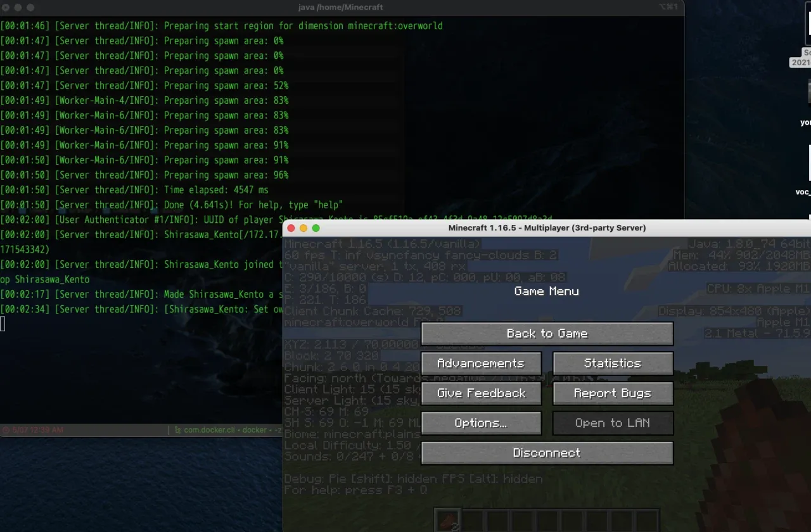Image resolution: width=811 pixels, height=532 pixels.
Task: Click the terminal title bar 'java /home/Minecraft'
Action: 341,8
